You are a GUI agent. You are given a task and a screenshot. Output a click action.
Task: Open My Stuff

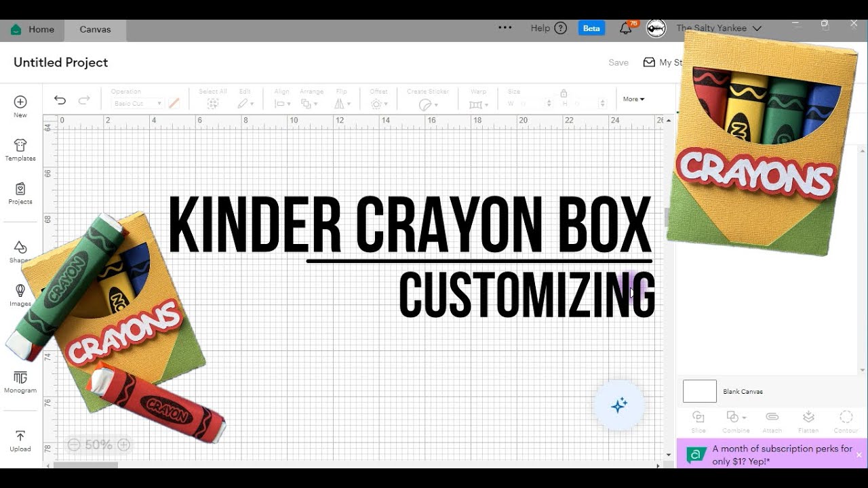coord(662,62)
